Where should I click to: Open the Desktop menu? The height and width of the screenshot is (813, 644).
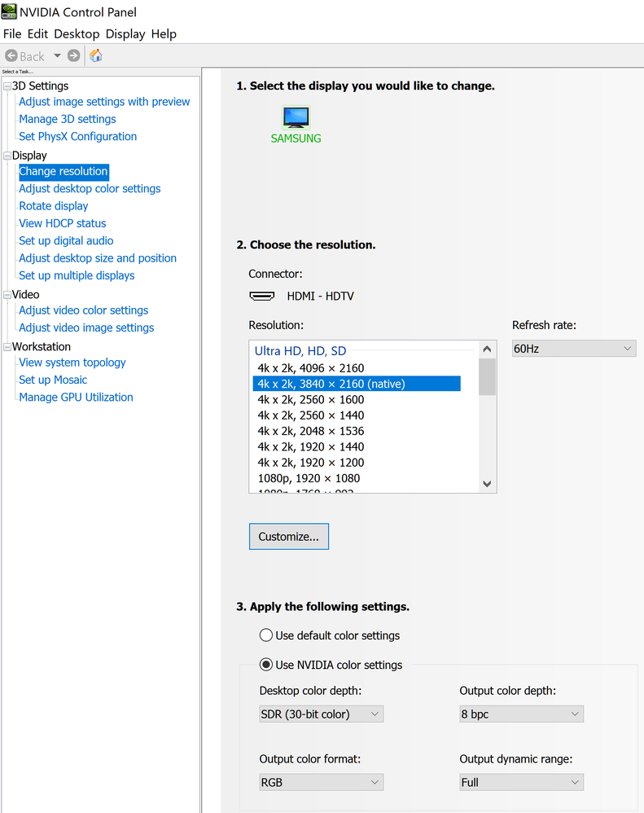[77, 34]
